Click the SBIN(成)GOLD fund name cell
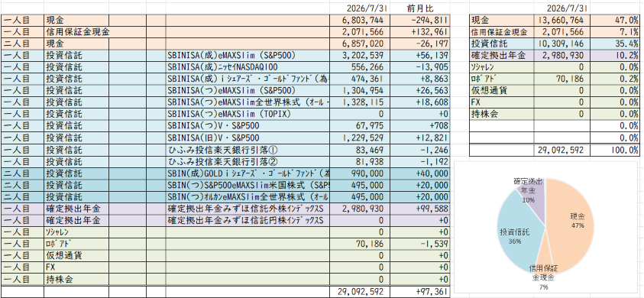Viewport: 644px width, 298px height. click(248, 173)
